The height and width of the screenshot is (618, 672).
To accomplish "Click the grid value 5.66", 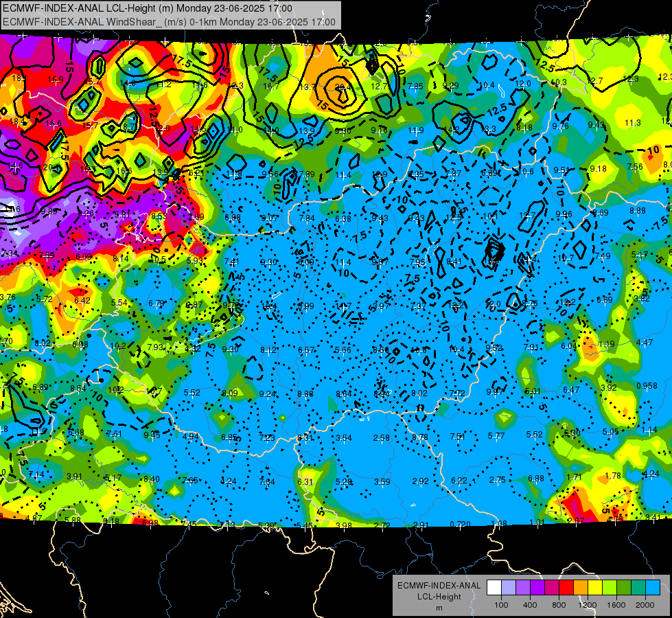I will coord(343,350).
